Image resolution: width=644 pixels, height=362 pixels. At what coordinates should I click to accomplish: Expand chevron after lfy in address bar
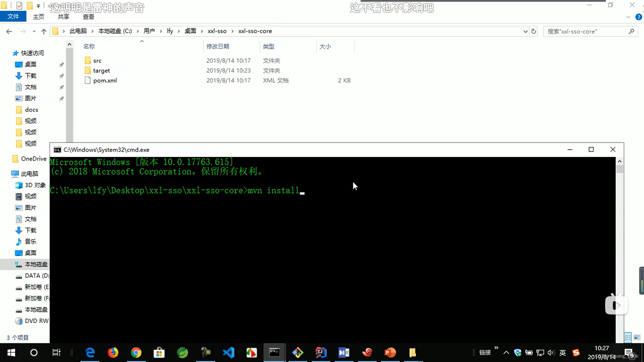(179, 31)
